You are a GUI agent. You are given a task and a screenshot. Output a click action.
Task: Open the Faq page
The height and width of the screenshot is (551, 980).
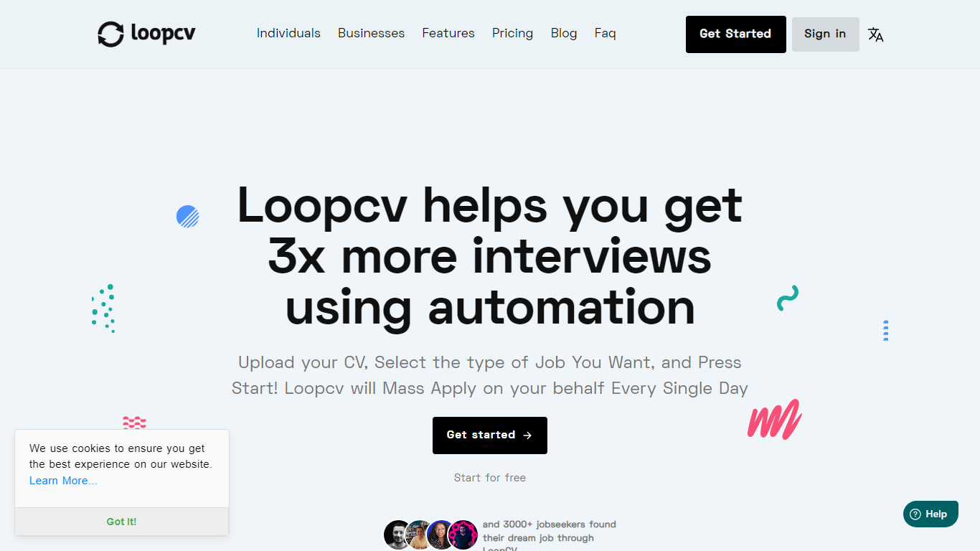tap(606, 33)
